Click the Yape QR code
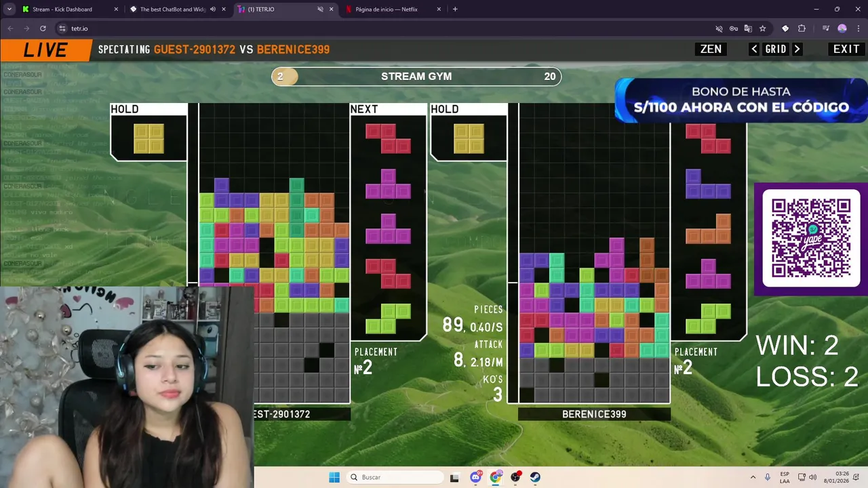Screen dimensions: 868x488 (811, 238)
